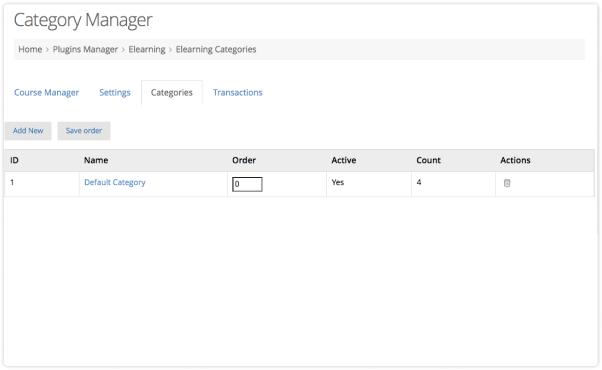Screen dimensions: 602x370
Task: Click the ID column header
Action: click(x=14, y=160)
